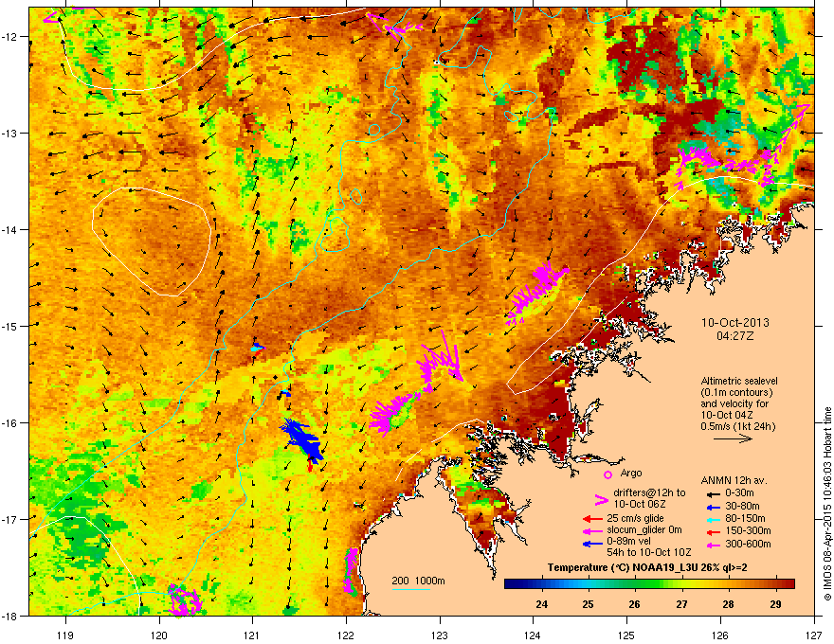The width and height of the screenshot is (834, 644).
Task: Click the longitude axis label 122
Action: pos(346,635)
